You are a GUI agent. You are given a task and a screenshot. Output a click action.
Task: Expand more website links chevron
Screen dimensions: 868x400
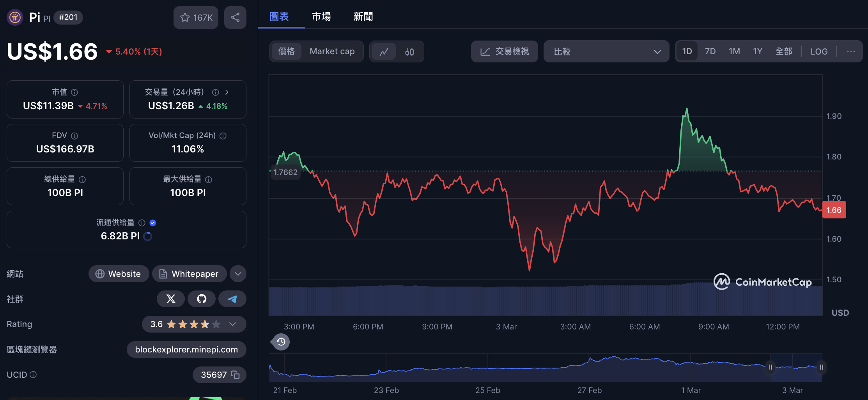pos(238,274)
